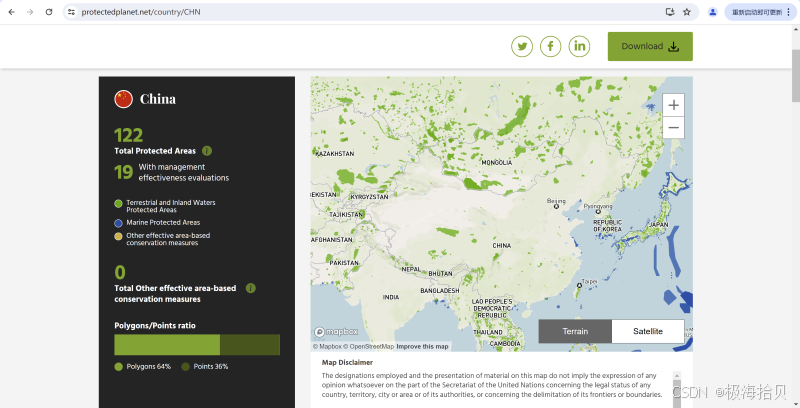Image resolution: width=800 pixels, height=408 pixels.
Task: Click the Marine Protected Areas blue dot
Action: pyautogui.click(x=118, y=223)
